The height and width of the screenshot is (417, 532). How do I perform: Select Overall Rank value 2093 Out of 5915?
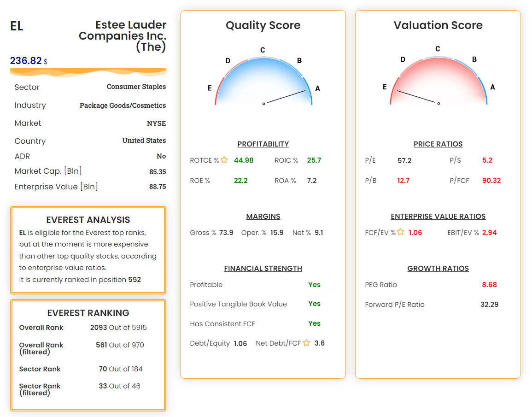point(118,328)
